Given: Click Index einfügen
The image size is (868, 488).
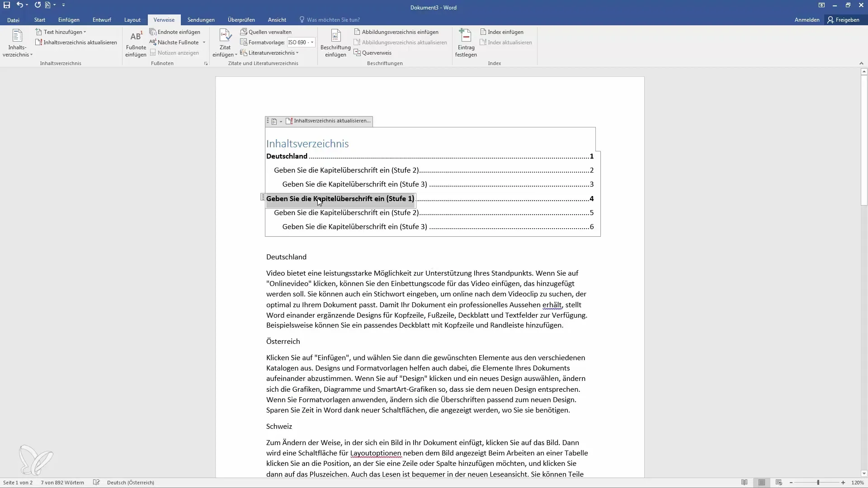Looking at the screenshot, I should 501,32.
